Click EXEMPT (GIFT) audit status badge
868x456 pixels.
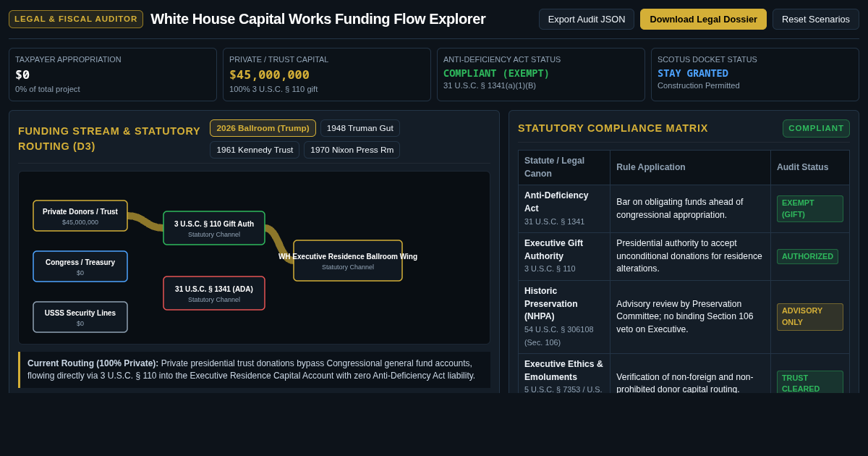(810, 208)
